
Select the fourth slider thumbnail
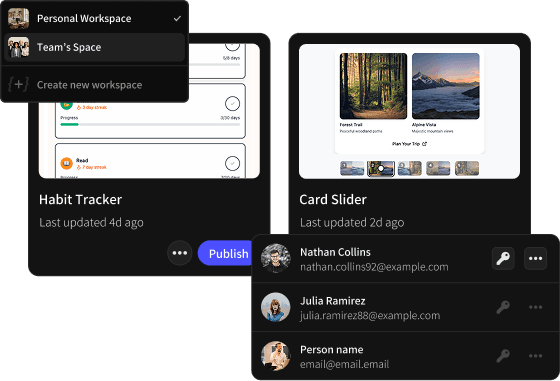pos(438,169)
